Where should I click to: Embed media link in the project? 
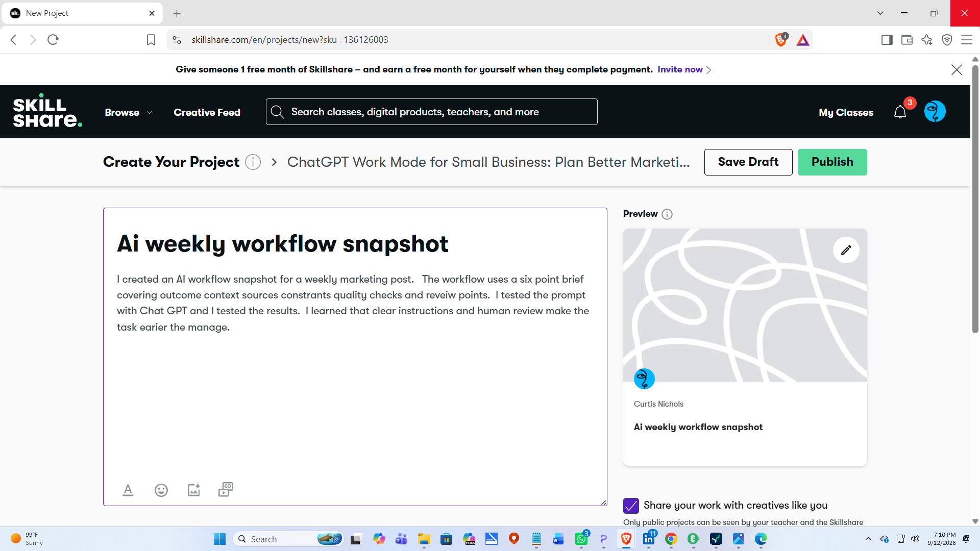click(226, 490)
